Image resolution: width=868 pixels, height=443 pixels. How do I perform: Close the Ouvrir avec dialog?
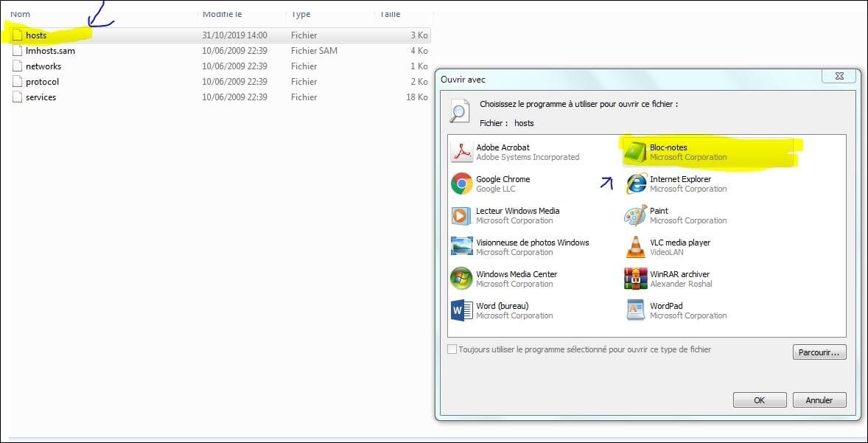pyautogui.click(x=839, y=77)
